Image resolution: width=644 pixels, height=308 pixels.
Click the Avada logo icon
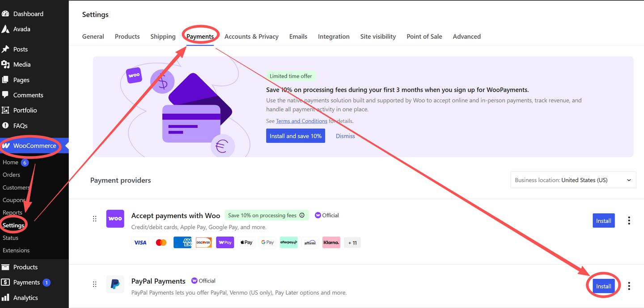tap(5, 29)
